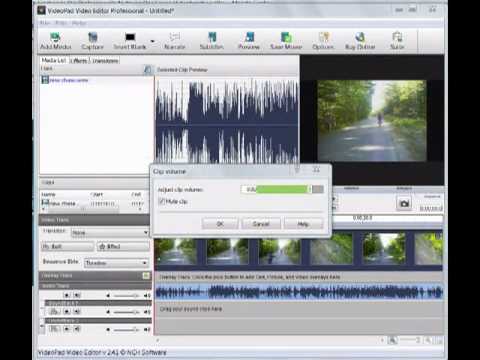Image resolution: width=480 pixels, height=360 pixels.
Task: Click the Insert Blank black rectangle icon
Action: pos(130,37)
